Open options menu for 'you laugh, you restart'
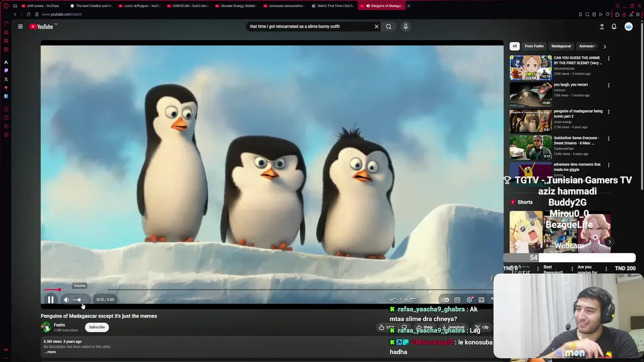The height and width of the screenshot is (362, 644). point(608,85)
